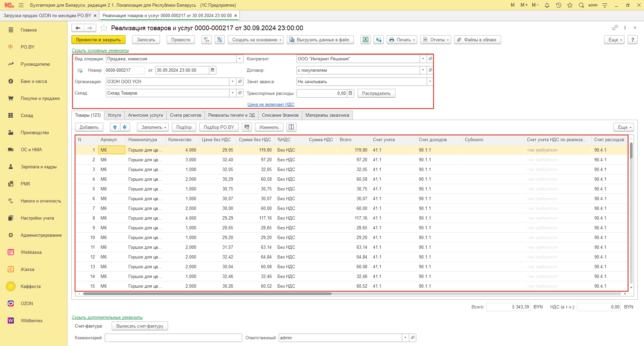Open Заполнить dropdown menu

coord(153,127)
